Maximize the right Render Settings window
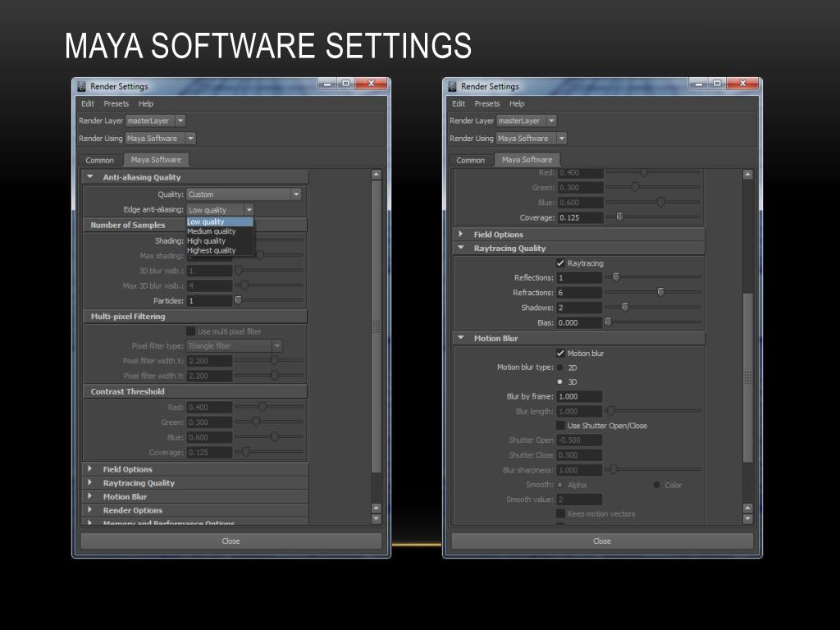Screen dimensions: 840x630 coord(717,84)
